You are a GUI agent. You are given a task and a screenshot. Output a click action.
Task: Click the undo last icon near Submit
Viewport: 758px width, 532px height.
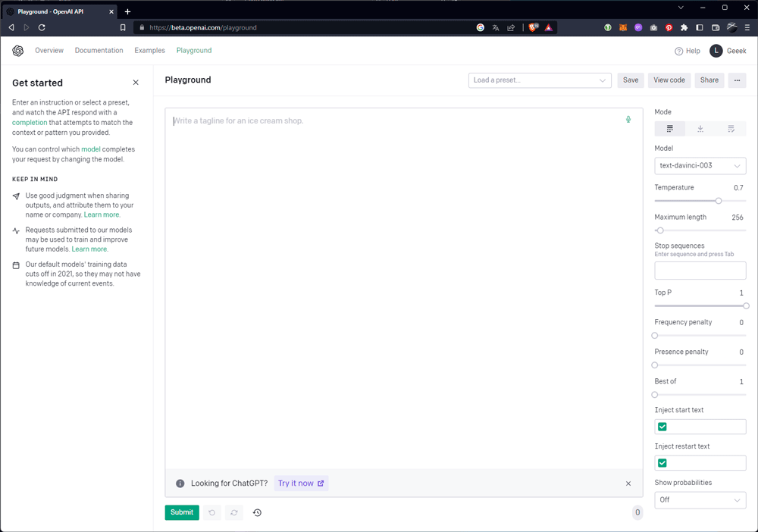click(211, 512)
